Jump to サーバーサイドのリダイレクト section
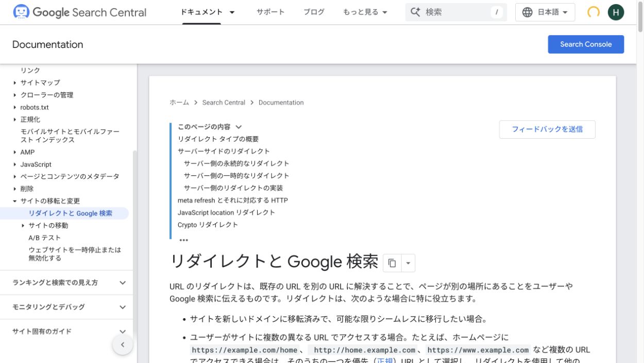 [224, 151]
